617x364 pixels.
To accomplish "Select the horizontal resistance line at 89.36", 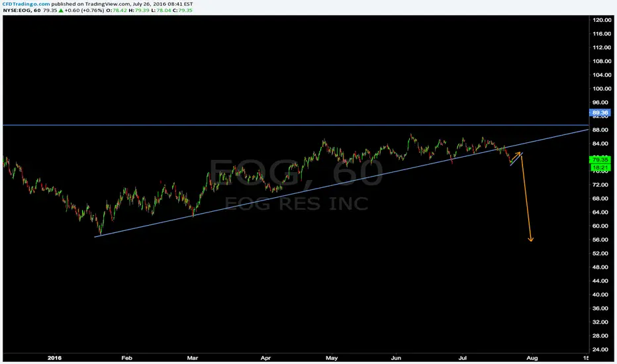I will pos(295,125).
